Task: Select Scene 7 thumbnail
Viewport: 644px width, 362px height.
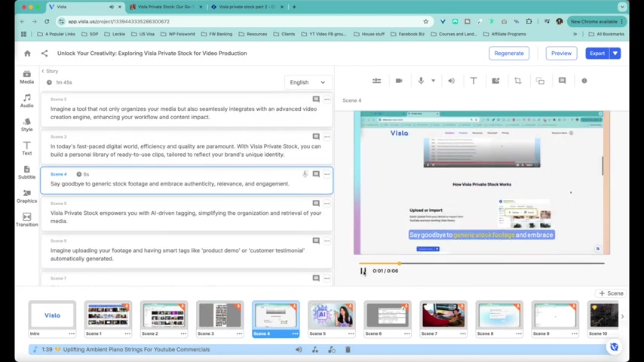Action: (443, 315)
